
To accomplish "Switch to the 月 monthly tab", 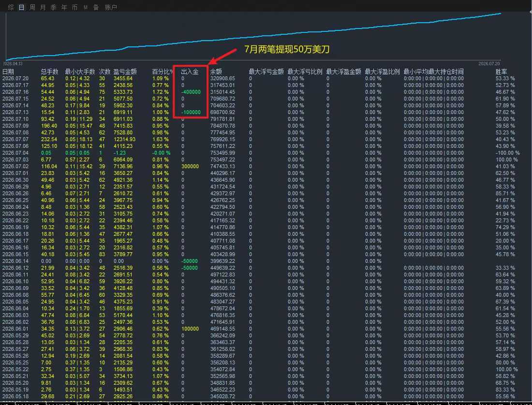I will (x=43, y=7).
